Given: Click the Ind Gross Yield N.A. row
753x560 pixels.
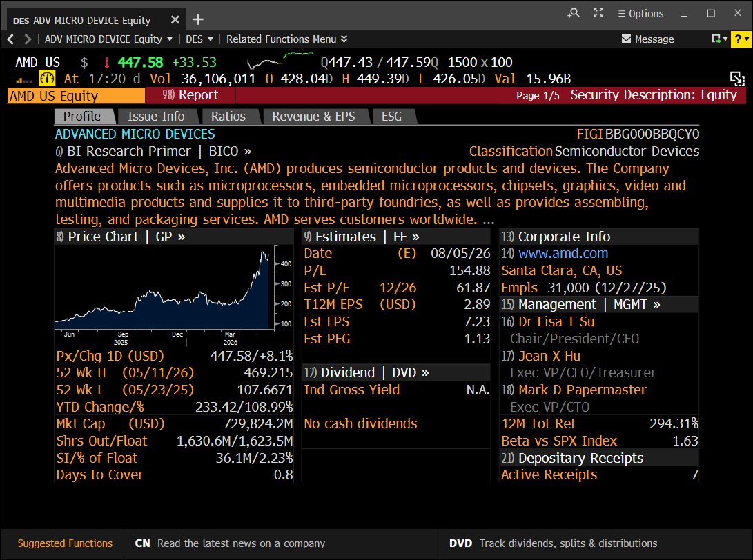Looking at the screenshot, I should coord(397,390).
